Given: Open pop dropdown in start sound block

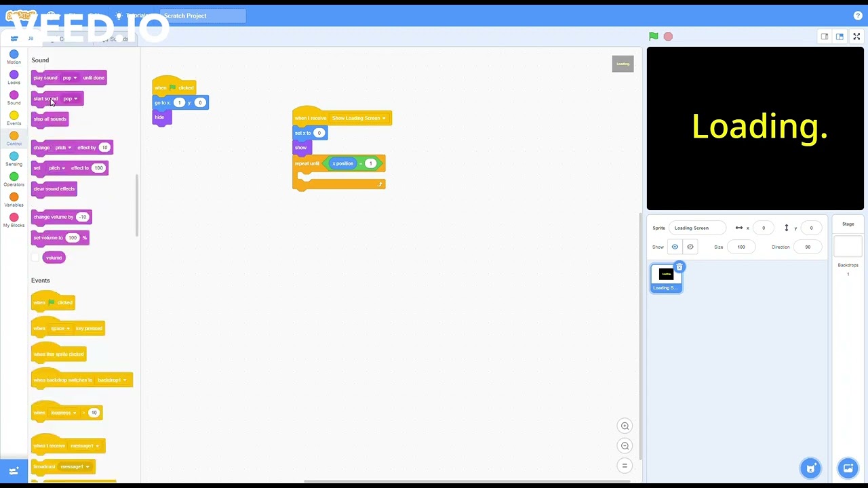Looking at the screenshot, I should tap(71, 99).
